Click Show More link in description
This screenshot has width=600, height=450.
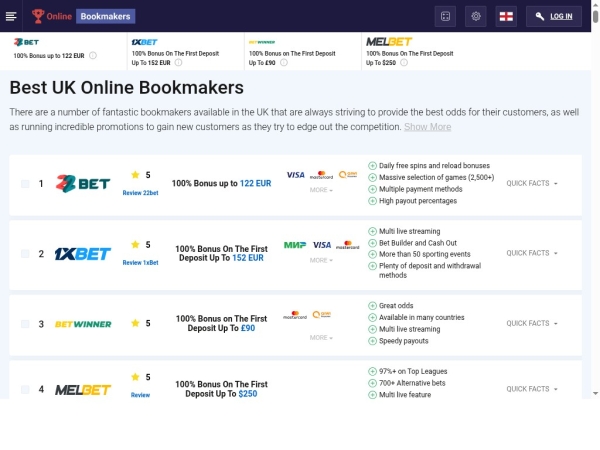427,127
